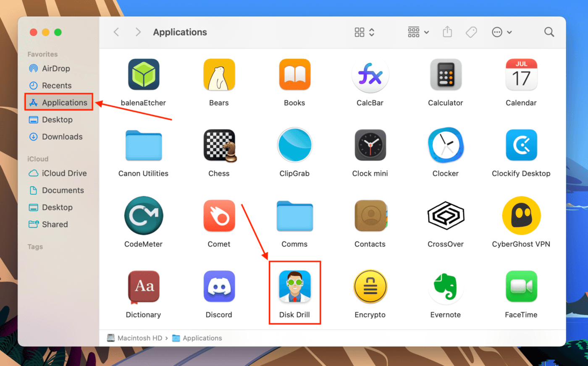Viewport: 588px width, 366px height.
Task: Select the Comet app icon
Action: pyautogui.click(x=219, y=216)
